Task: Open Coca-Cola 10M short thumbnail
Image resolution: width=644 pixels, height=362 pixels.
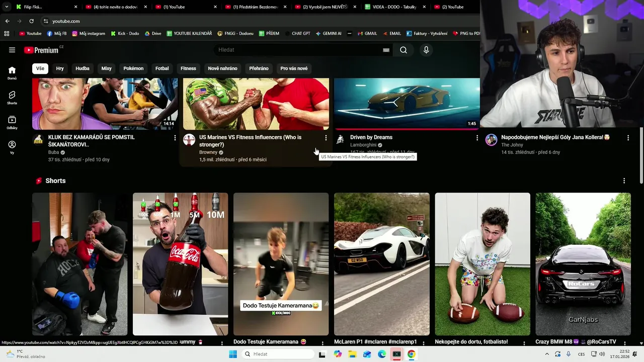Action: tap(180, 264)
